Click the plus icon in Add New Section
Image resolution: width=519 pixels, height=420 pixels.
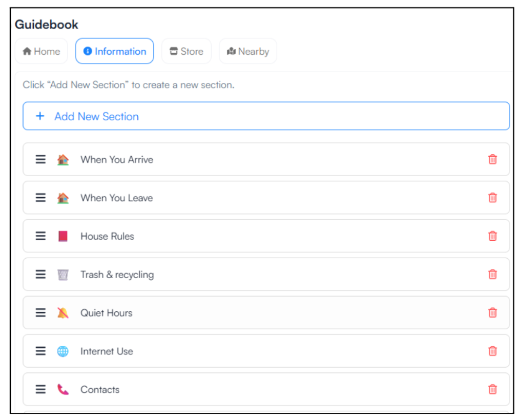coord(40,116)
